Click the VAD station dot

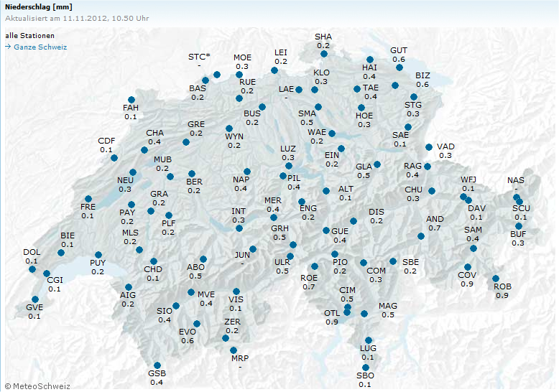[x=429, y=147]
